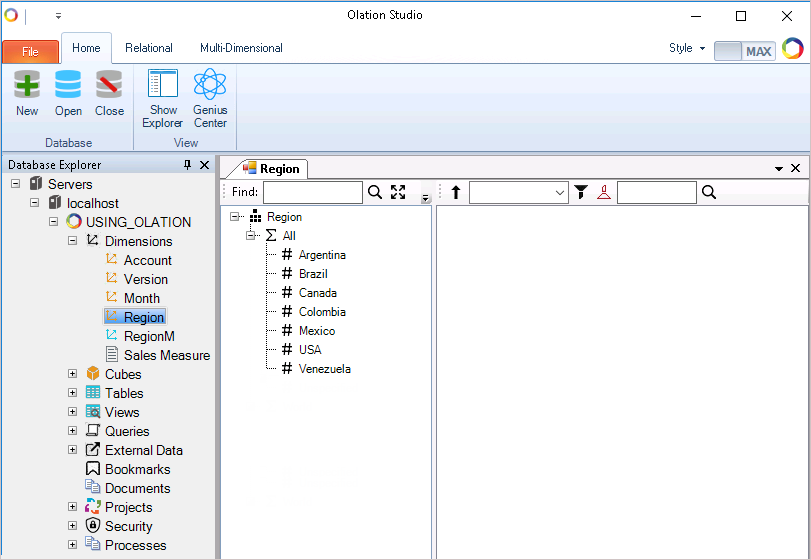Click the Find input field
The image size is (811, 560).
pos(312,192)
